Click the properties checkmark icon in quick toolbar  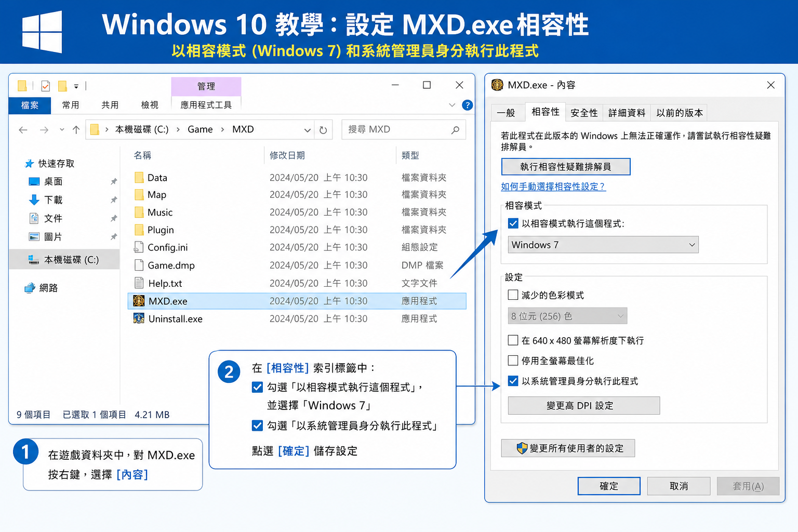coord(46,86)
